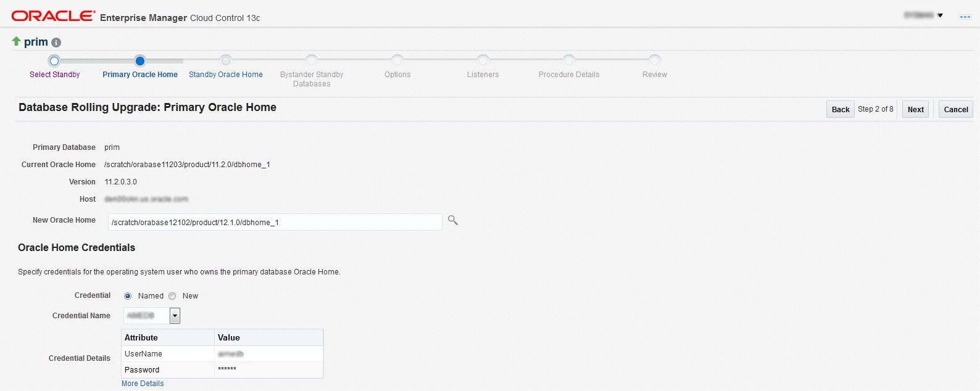The width and height of the screenshot is (980, 391).
Task: Open Bystander Standby Databases step label
Action: point(312,79)
